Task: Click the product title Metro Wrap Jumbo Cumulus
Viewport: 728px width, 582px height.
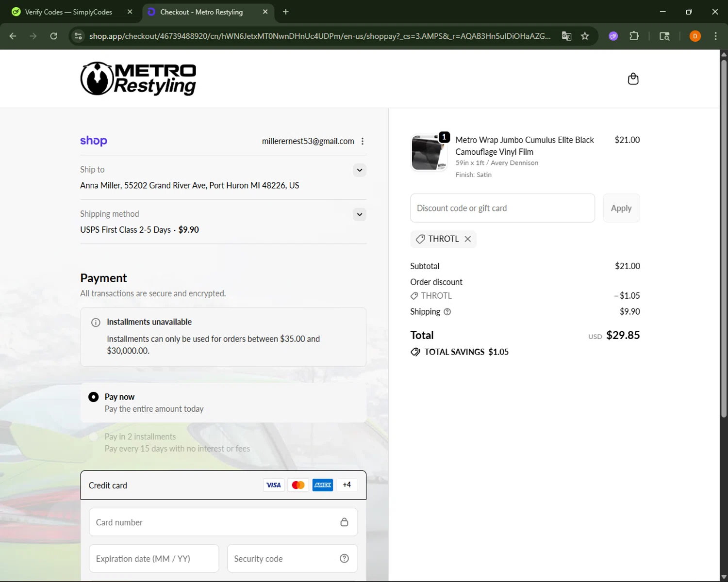Action: pyautogui.click(x=525, y=146)
